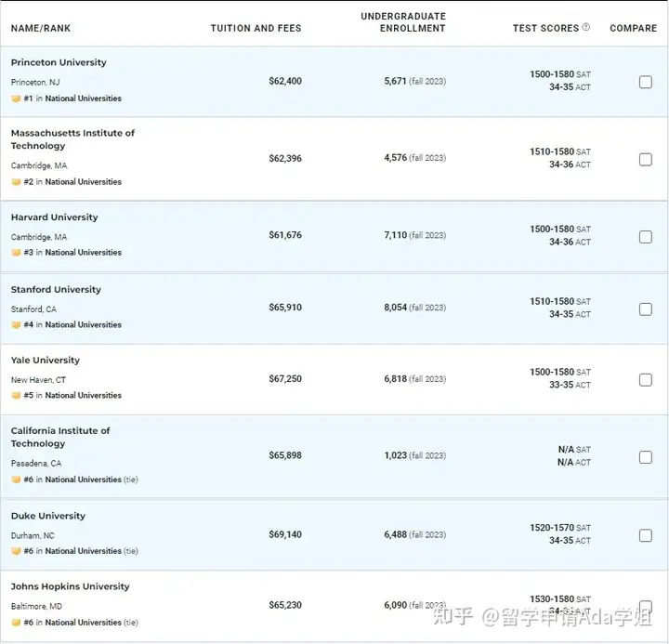Click MIT's #2 rank badge icon

[x=16, y=182]
